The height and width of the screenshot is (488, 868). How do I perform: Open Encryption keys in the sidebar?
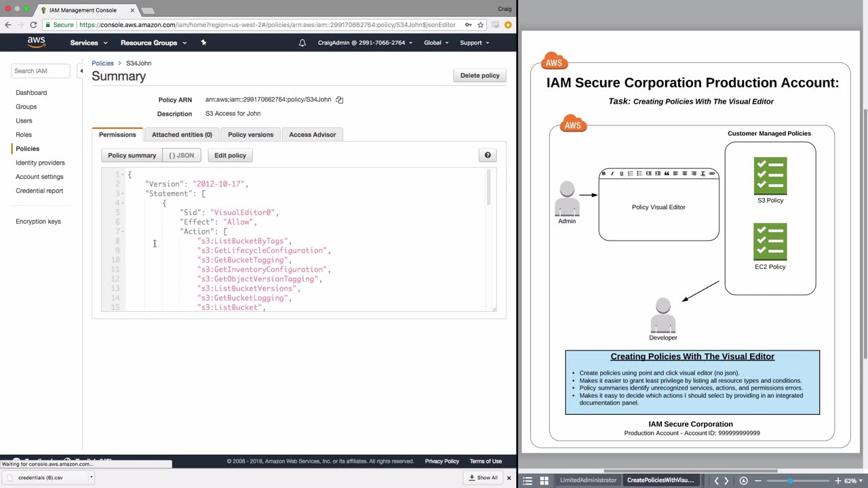[x=38, y=222]
